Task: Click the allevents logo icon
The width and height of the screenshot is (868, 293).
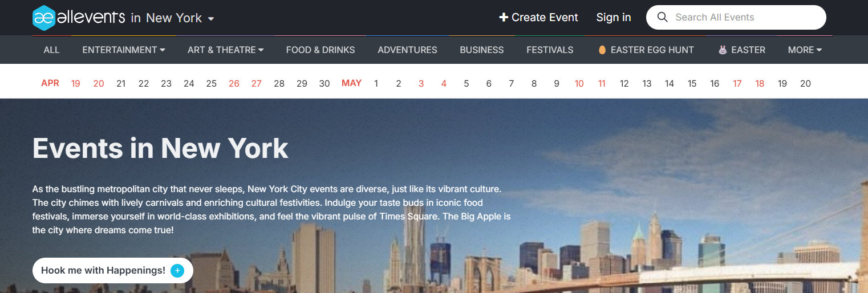Action: tap(44, 18)
